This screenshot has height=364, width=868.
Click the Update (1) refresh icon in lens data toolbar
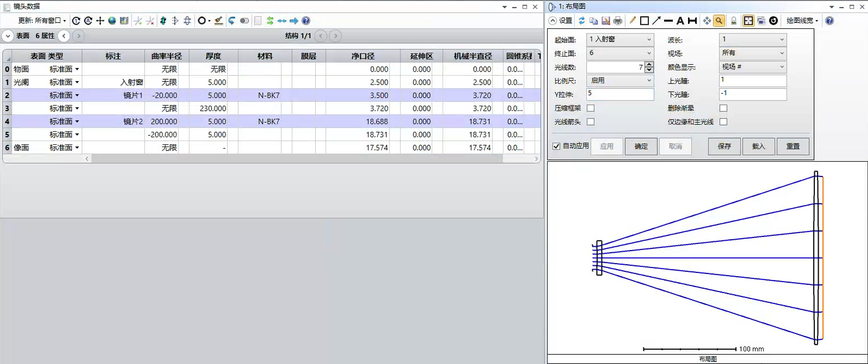76,21
